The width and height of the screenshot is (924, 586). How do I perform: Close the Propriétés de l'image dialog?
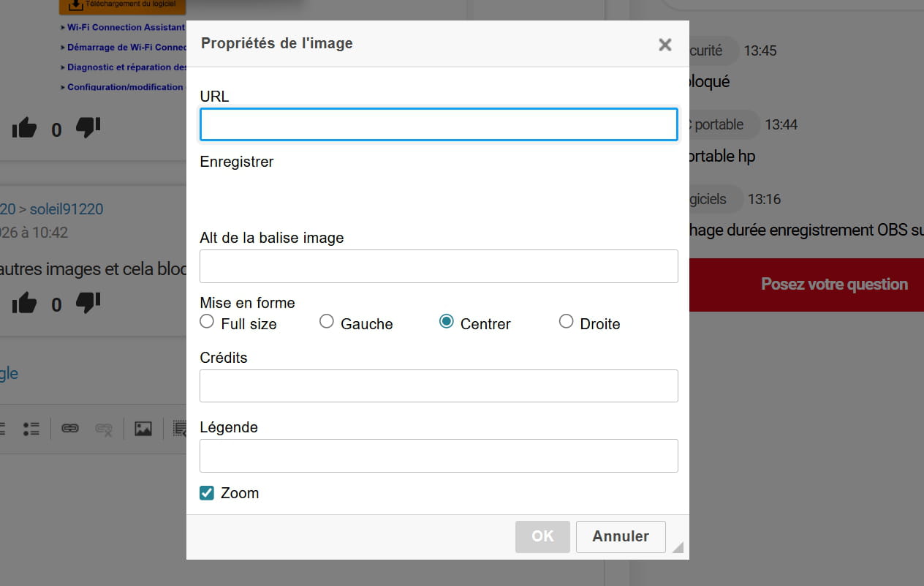pyautogui.click(x=664, y=45)
